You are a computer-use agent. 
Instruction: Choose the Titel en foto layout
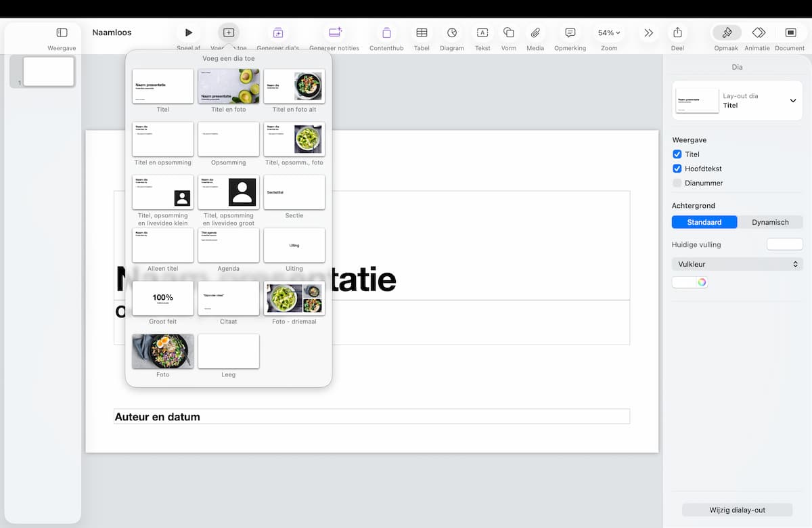coord(229,86)
